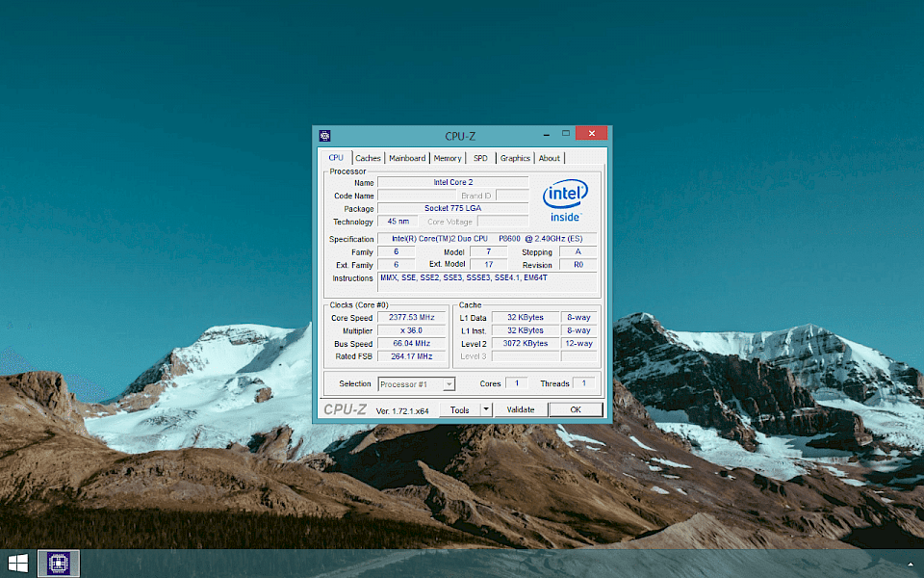Click the Family value '6'
This screenshot has height=578, width=924.
pos(396,251)
